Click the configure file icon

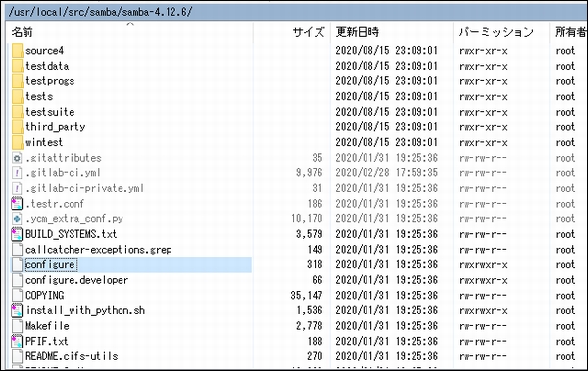click(17, 265)
